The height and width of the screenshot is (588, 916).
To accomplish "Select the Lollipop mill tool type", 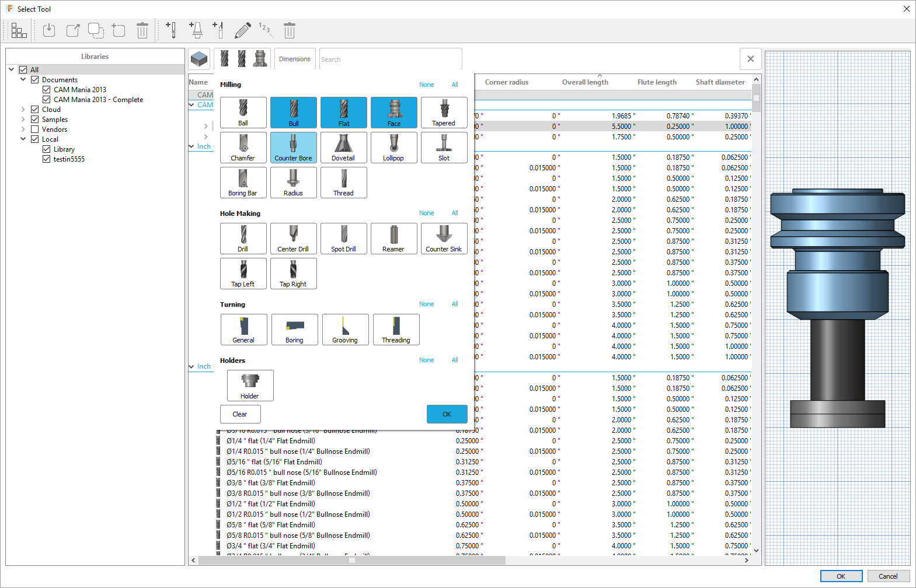I will pos(394,148).
